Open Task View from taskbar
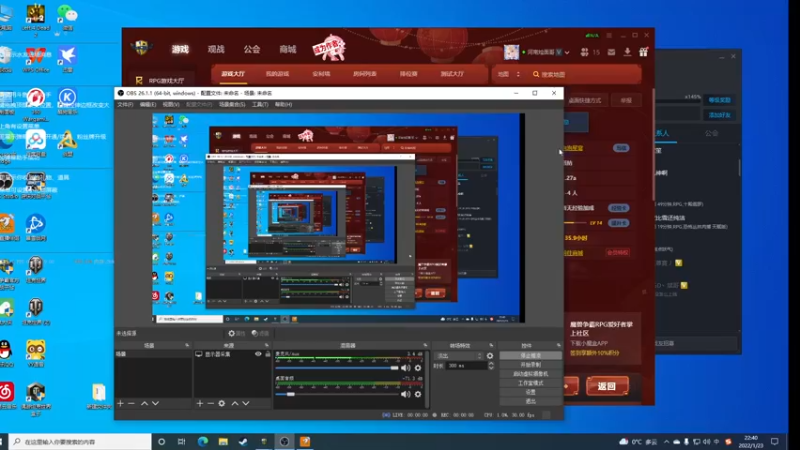Screen dimensions: 800x450 tap(181, 441)
